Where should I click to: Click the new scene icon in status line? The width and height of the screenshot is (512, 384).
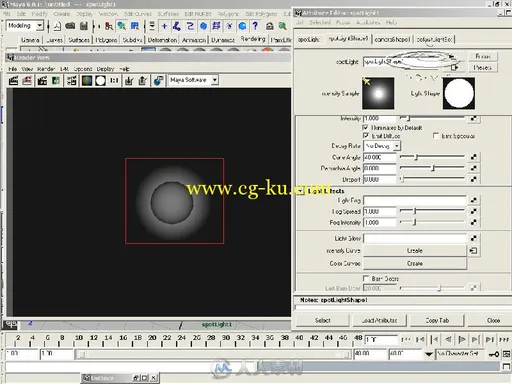(57, 26)
